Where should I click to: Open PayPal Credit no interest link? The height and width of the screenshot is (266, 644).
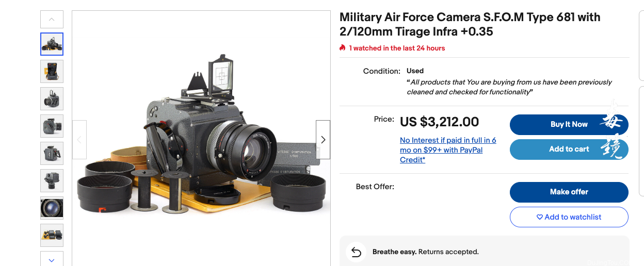448,150
